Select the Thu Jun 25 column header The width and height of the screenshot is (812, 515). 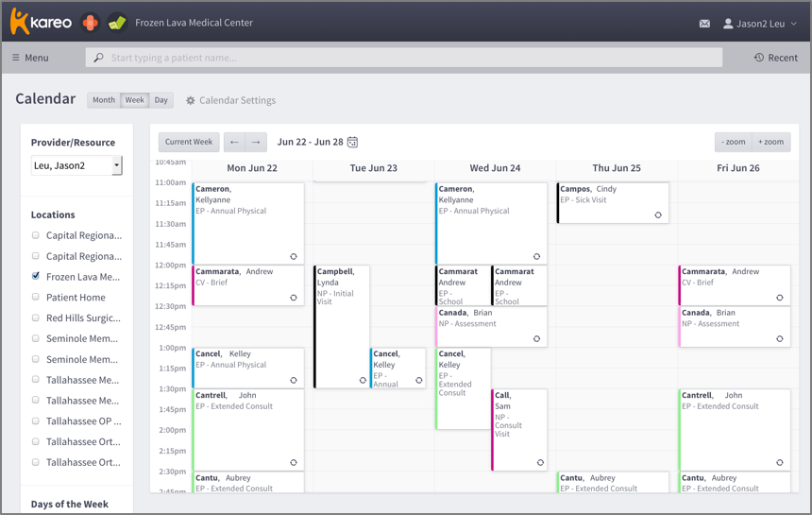(617, 168)
